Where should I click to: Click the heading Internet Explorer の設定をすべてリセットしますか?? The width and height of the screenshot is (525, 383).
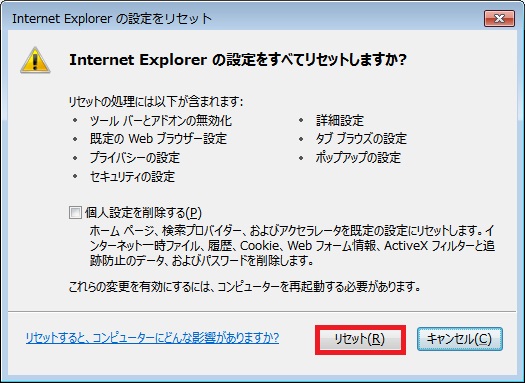tap(238, 60)
